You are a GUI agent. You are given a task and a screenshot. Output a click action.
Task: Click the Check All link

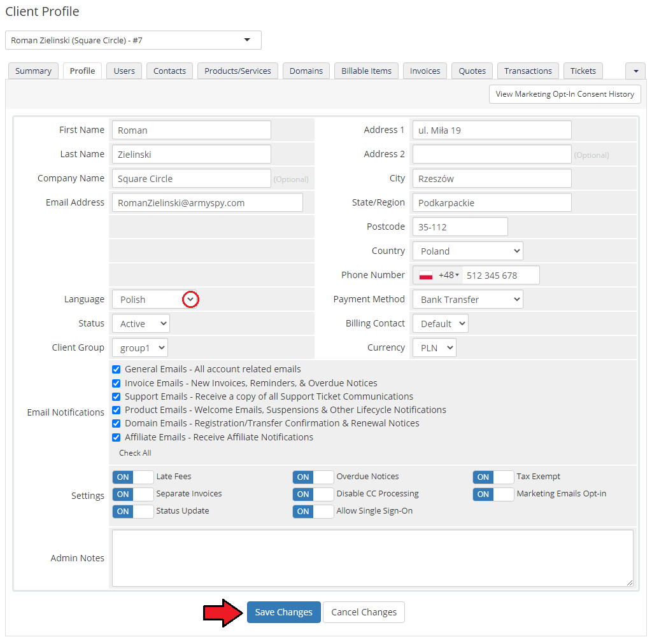coord(135,453)
